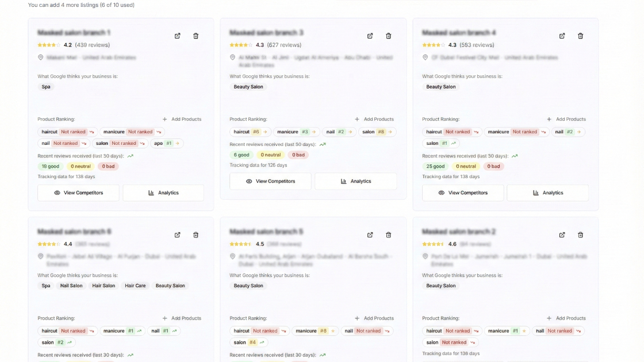Delete the salon branch 4 listing
This screenshot has width=644, height=362.
pos(580,36)
